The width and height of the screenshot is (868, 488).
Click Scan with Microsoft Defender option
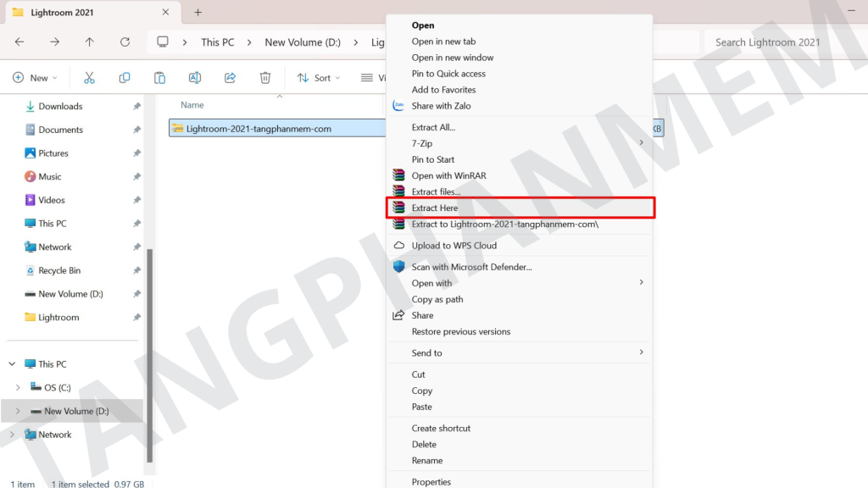[x=471, y=267]
